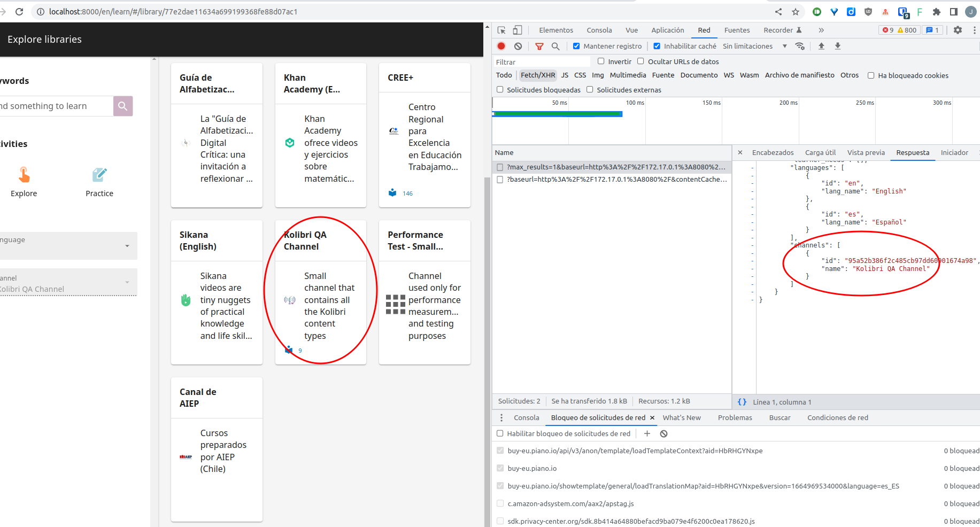Open the What's New drawer tab

(682, 418)
